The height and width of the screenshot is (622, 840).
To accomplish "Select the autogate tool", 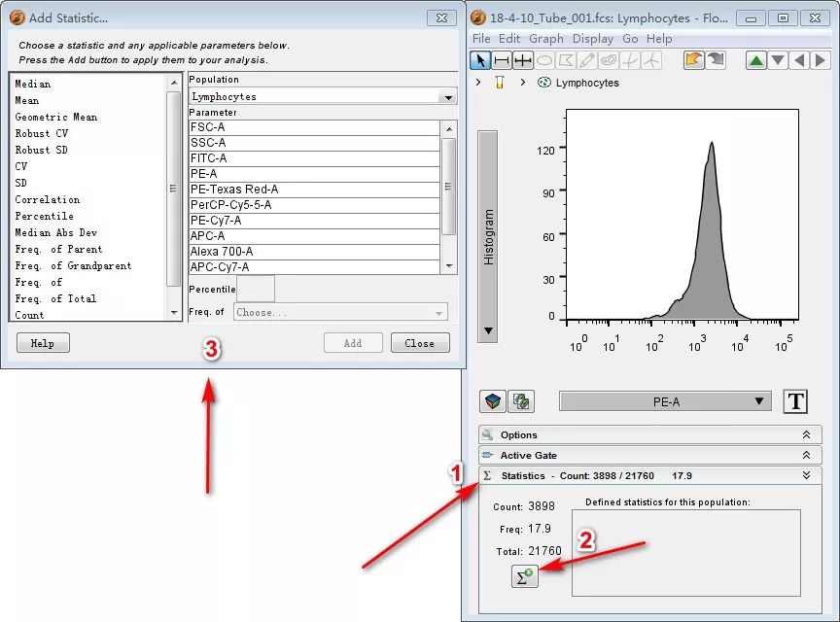I will tap(609, 60).
